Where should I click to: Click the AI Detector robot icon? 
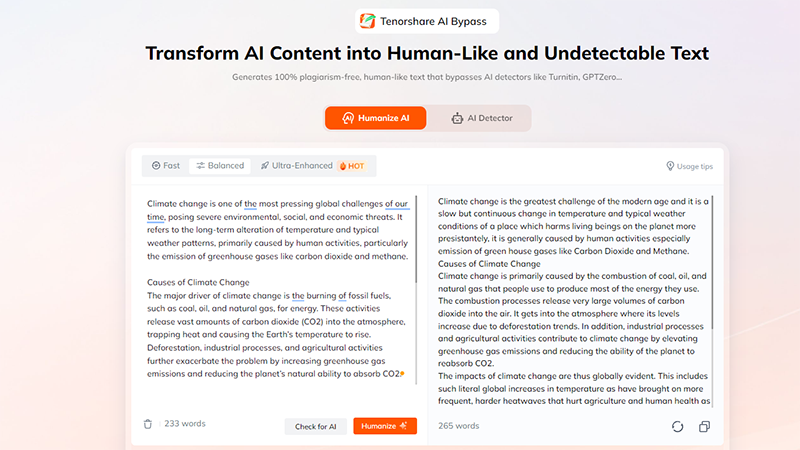(457, 118)
